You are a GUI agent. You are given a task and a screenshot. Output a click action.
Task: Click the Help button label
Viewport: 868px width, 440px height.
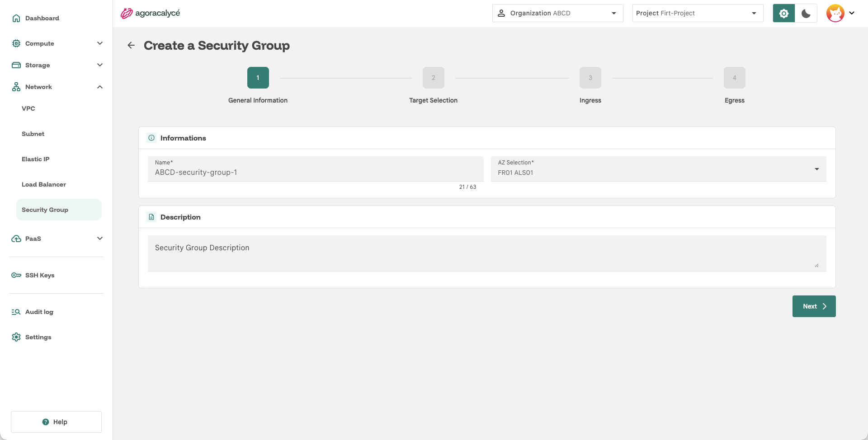coord(60,422)
